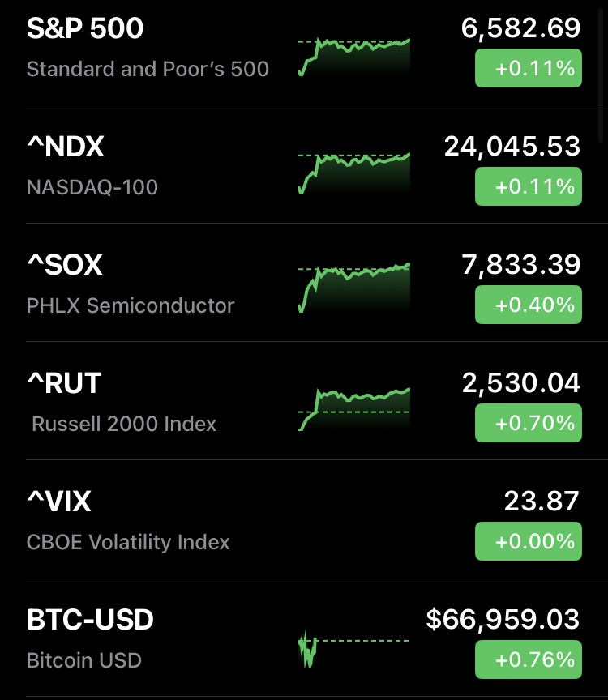Viewport: 608px width, 700px height.
Task: Toggle the S&P 500 +0.11% change badge
Action: click(x=528, y=68)
